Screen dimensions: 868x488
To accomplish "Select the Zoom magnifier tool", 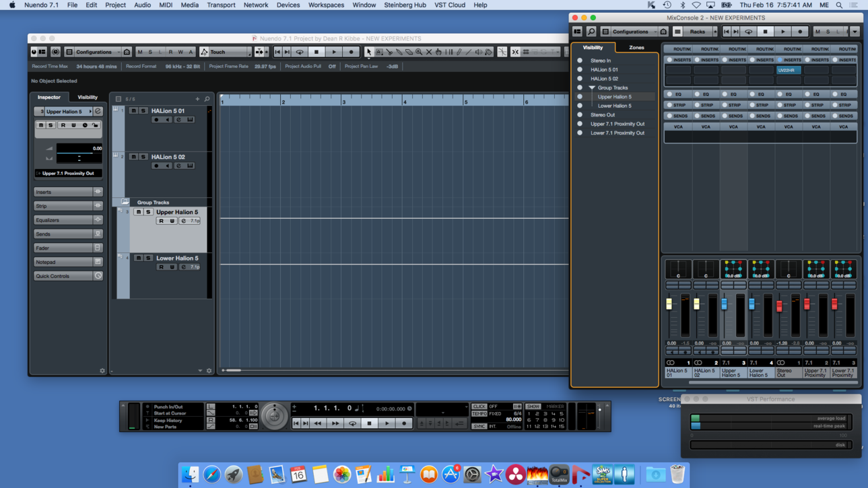I will [x=419, y=52].
